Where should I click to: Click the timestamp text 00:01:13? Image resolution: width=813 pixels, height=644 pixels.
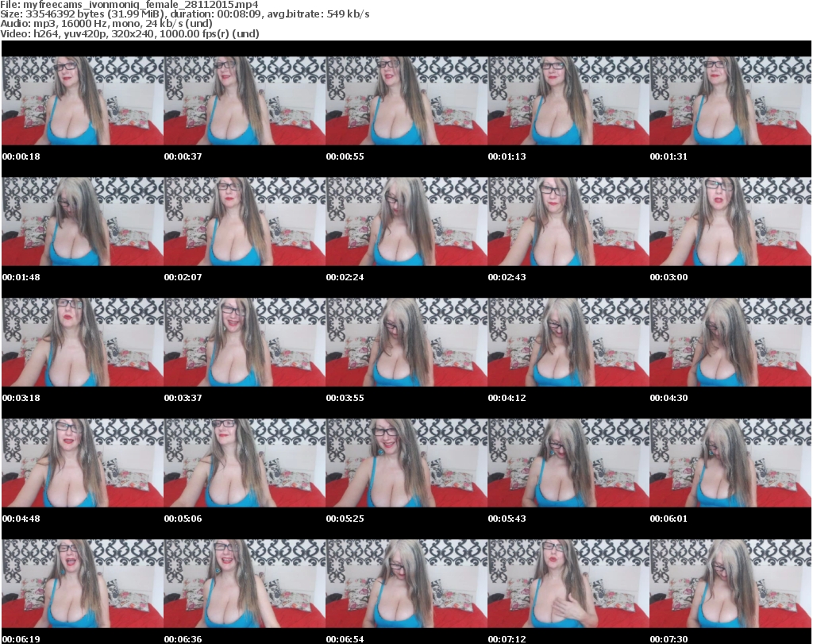507,156
